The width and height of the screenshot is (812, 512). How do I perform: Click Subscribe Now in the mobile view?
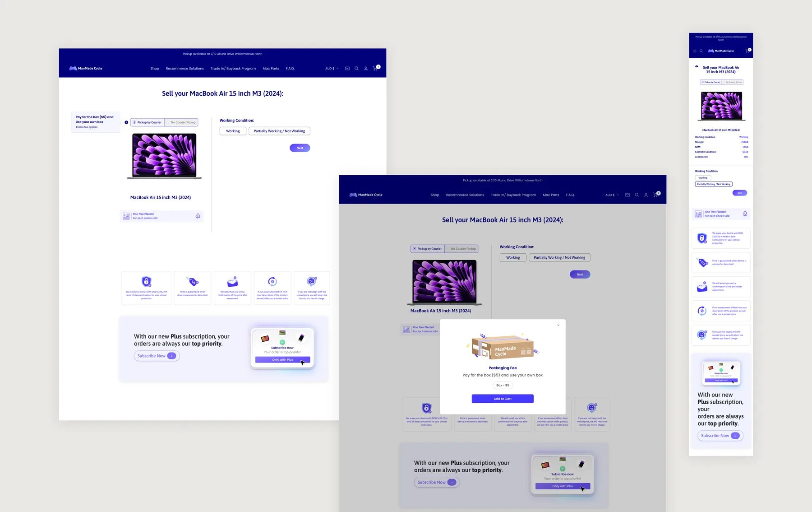pos(720,436)
